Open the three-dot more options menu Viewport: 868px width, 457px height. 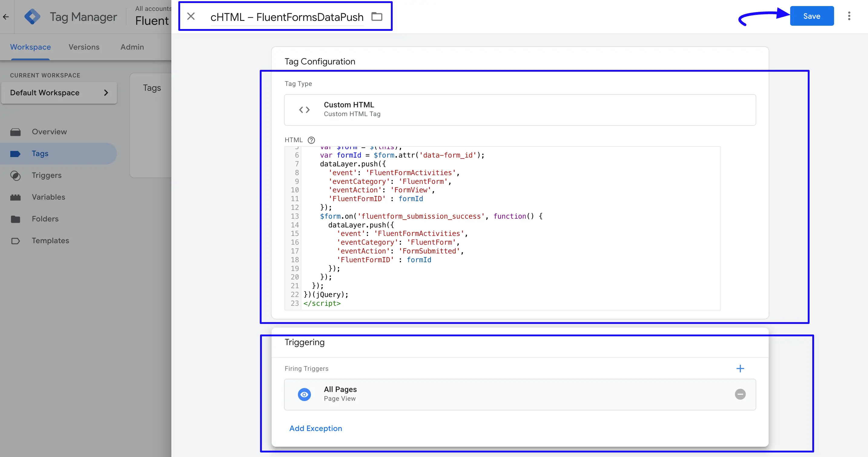(849, 16)
